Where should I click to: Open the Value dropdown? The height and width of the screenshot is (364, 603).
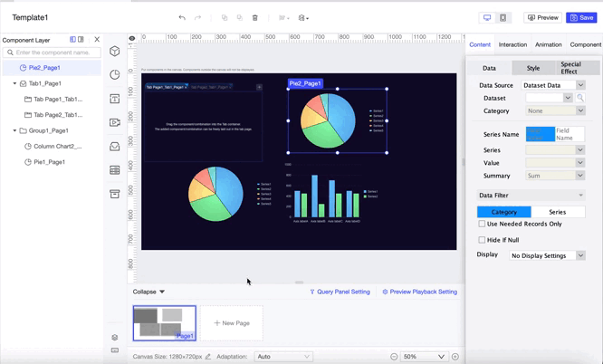(x=555, y=163)
